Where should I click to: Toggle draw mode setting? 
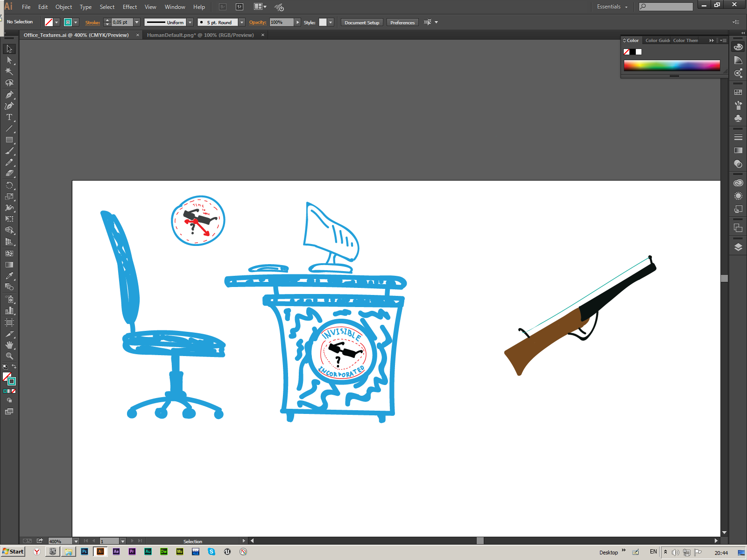tap(9, 400)
